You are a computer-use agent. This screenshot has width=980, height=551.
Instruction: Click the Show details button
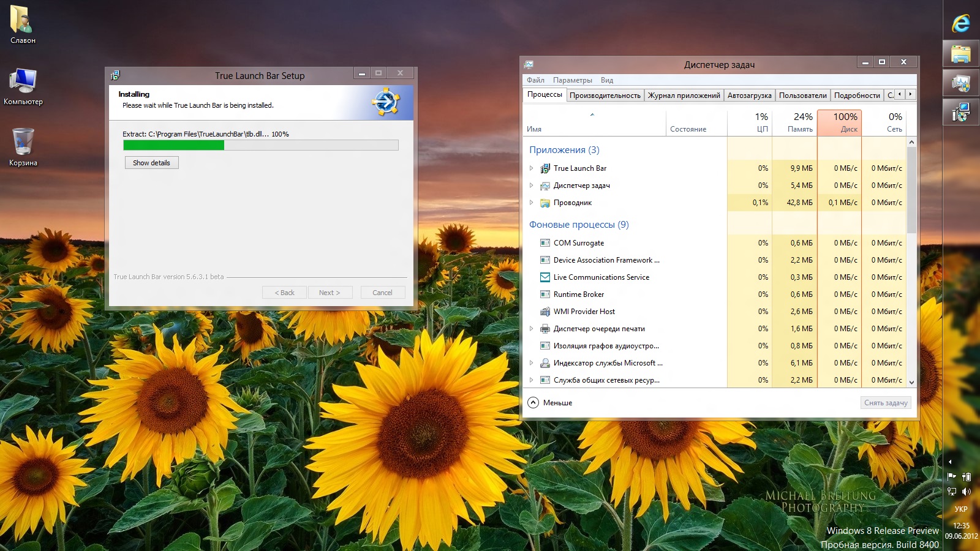click(151, 163)
